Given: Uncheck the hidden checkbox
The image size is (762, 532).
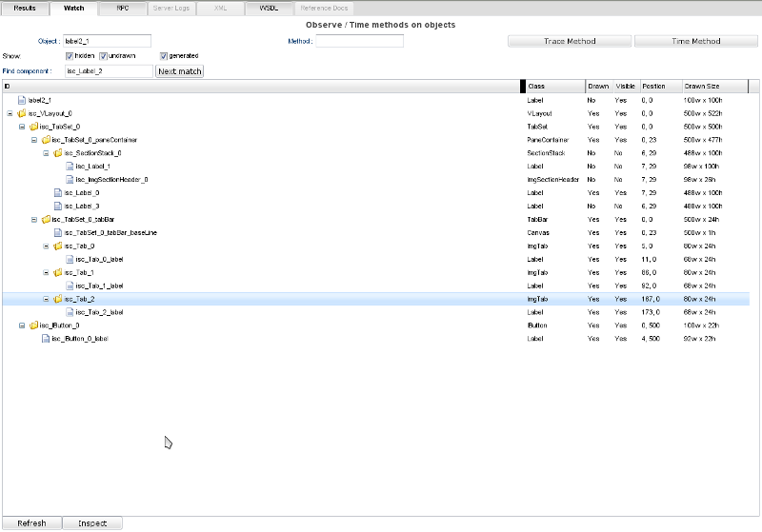Looking at the screenshot, I should click(x=70, y=56).
